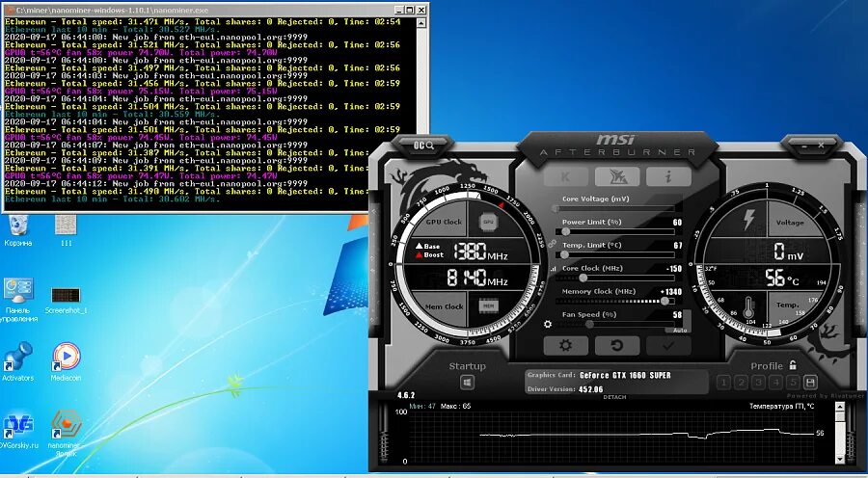The width and height of the screenshot is (868, 478).
Task: Click the thermometer icon in the temp gauge
Action: point(749,308)
